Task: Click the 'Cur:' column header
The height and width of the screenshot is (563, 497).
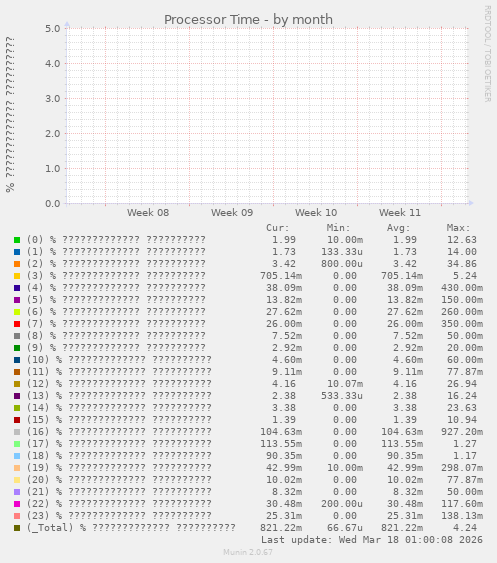Action: (278, 228)
